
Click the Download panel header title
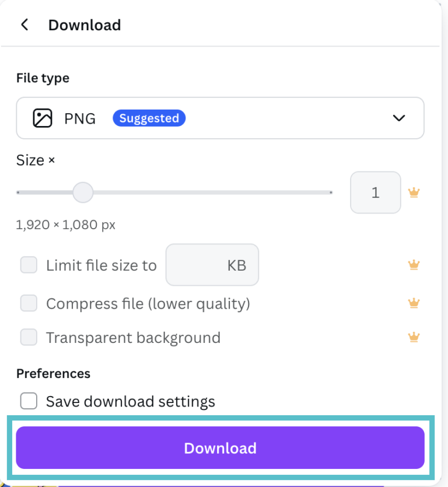pyautogui.click(x=85, y=25)
